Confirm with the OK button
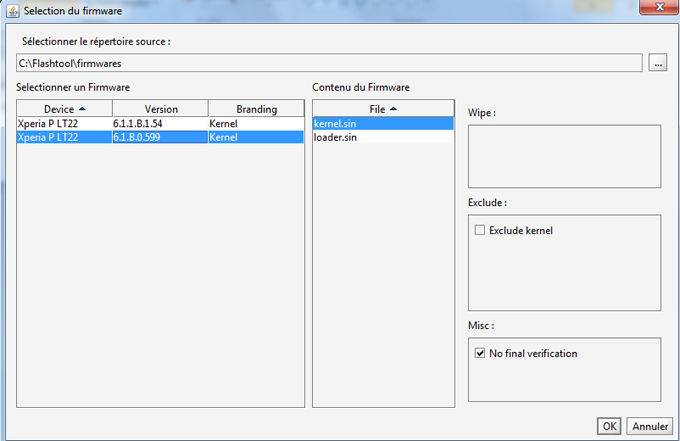680x441 pixels. 609,426
